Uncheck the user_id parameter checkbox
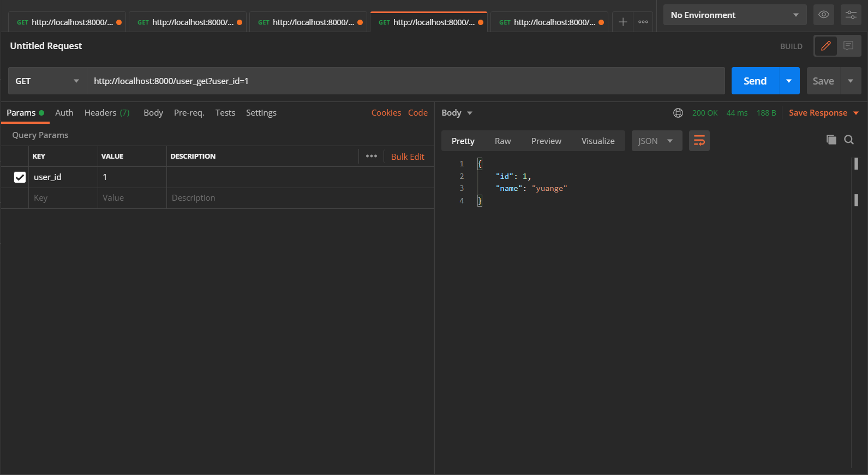This screenshot has height=475, width=868. [x=20, y=177]
